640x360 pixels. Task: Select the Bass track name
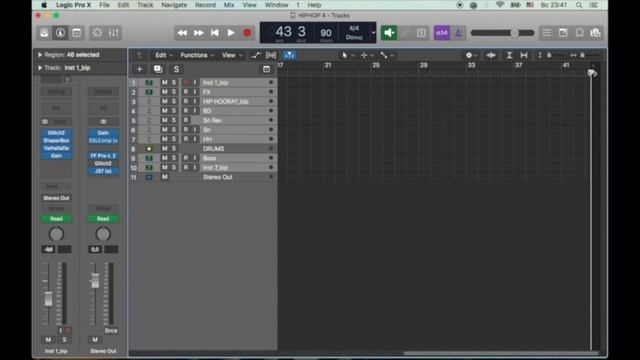[x=209, y=158]
